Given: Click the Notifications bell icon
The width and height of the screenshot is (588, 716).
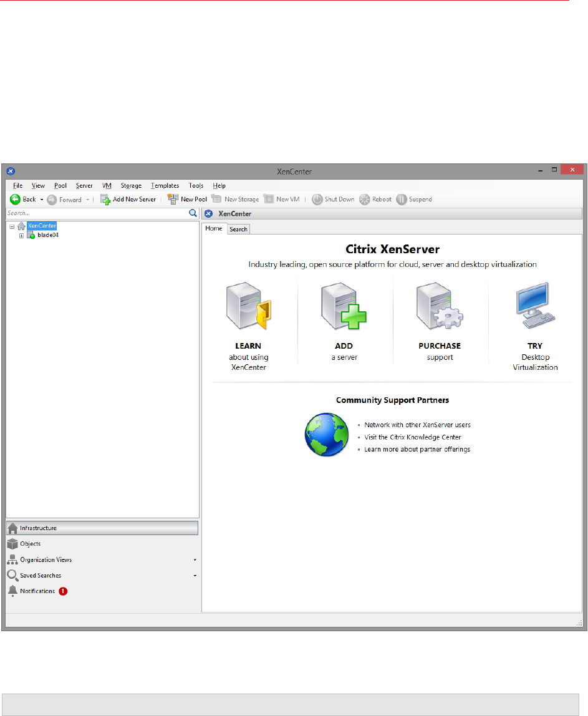Looking at the screenshot, I should tap(12, 591).
